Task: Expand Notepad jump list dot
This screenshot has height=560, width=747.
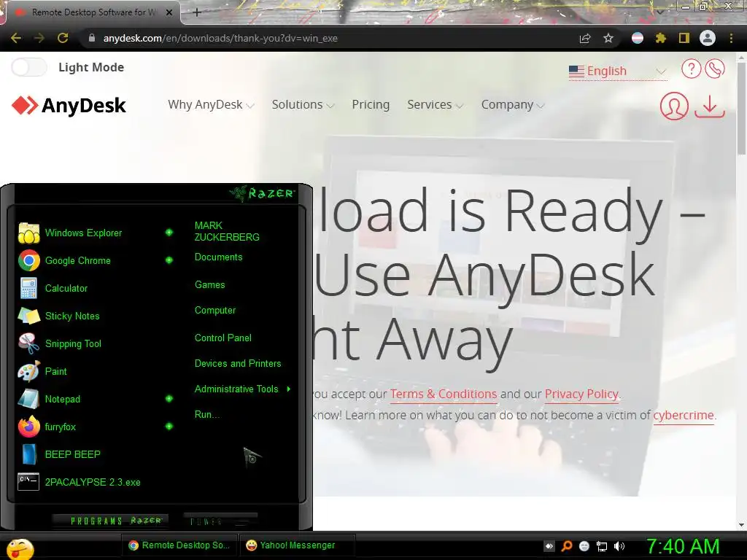Action: point(169,399)
